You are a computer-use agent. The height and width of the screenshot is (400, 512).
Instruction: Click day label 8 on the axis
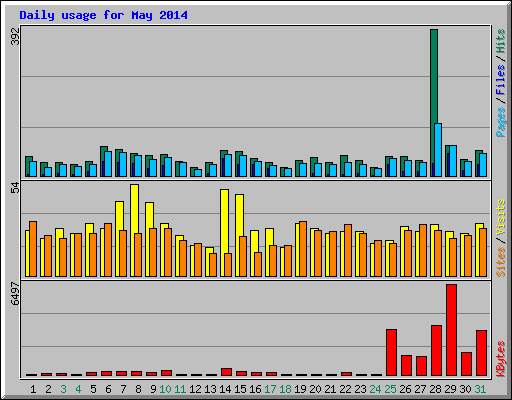point(138,389)
